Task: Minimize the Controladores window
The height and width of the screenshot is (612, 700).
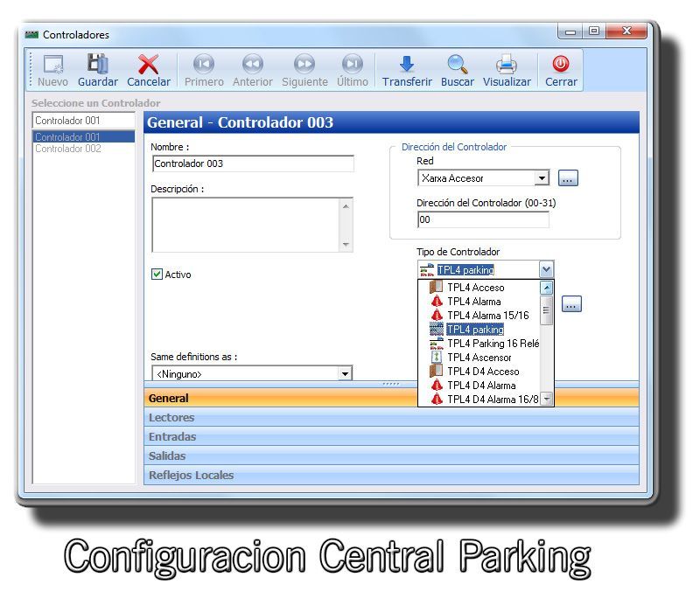Action: [x=570, y=31]
